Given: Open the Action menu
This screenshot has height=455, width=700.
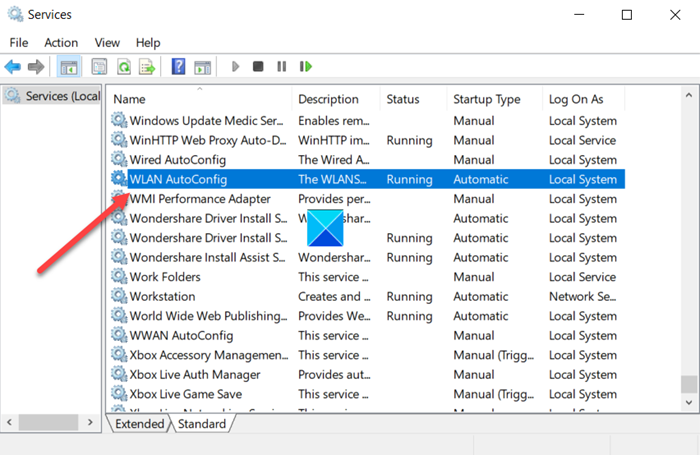Looking at the screenshot, I should tap(61, 43).
